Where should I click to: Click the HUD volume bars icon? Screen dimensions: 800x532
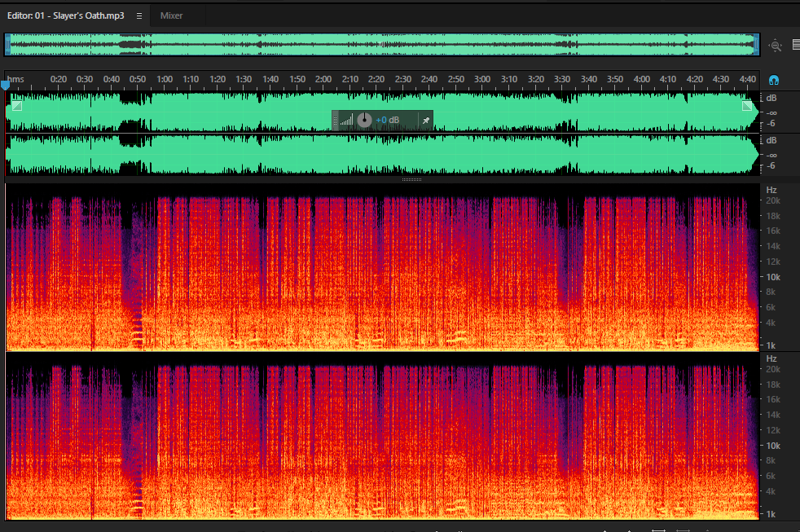coord(346,121)
